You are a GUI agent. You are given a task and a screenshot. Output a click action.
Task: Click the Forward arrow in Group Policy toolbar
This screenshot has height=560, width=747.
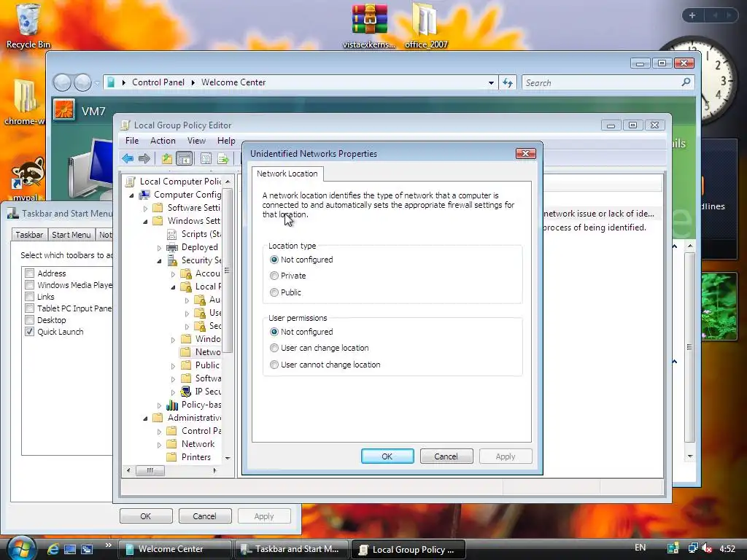144,158
